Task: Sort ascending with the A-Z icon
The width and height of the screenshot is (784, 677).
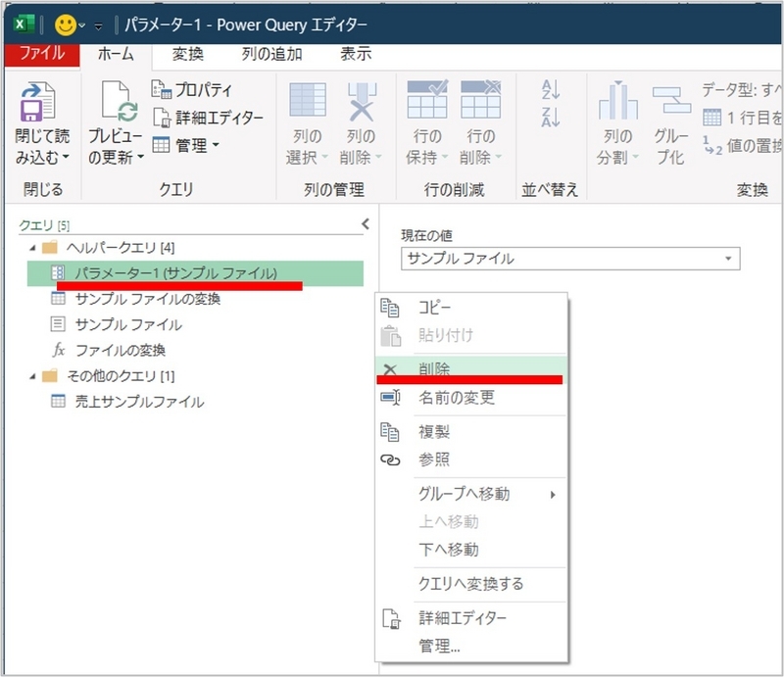Action: point(551,89)
